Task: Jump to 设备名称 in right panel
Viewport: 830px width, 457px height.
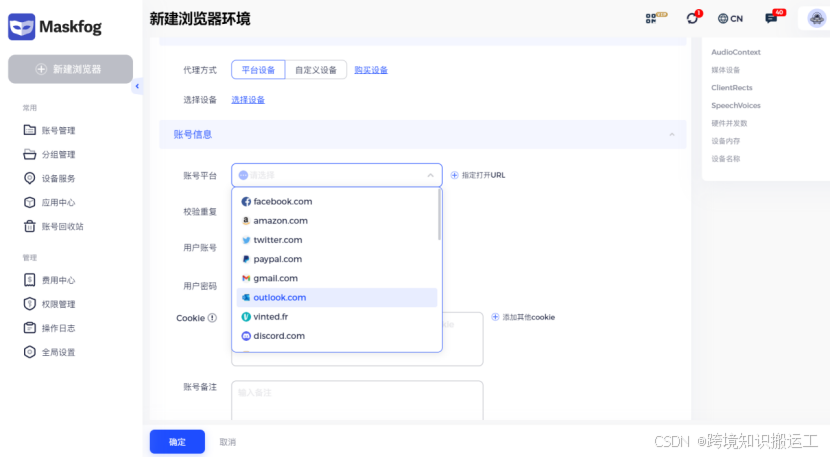Action: [x=725, y=158]
